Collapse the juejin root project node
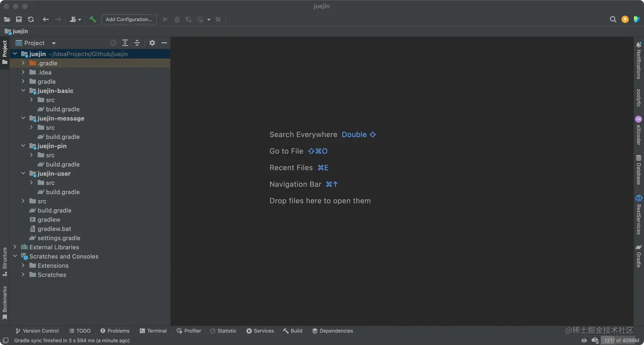This screenshot has width=644, height=345. coord(15,54)
